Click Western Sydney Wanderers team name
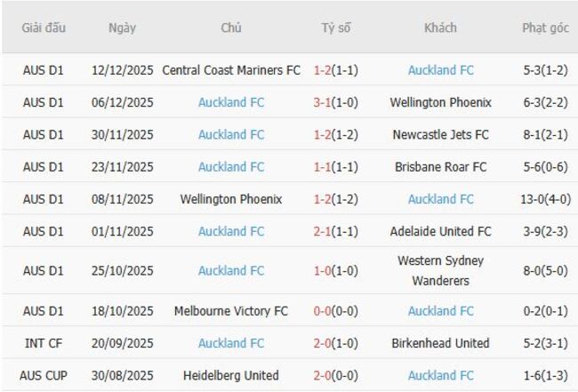 pos(440,270)
